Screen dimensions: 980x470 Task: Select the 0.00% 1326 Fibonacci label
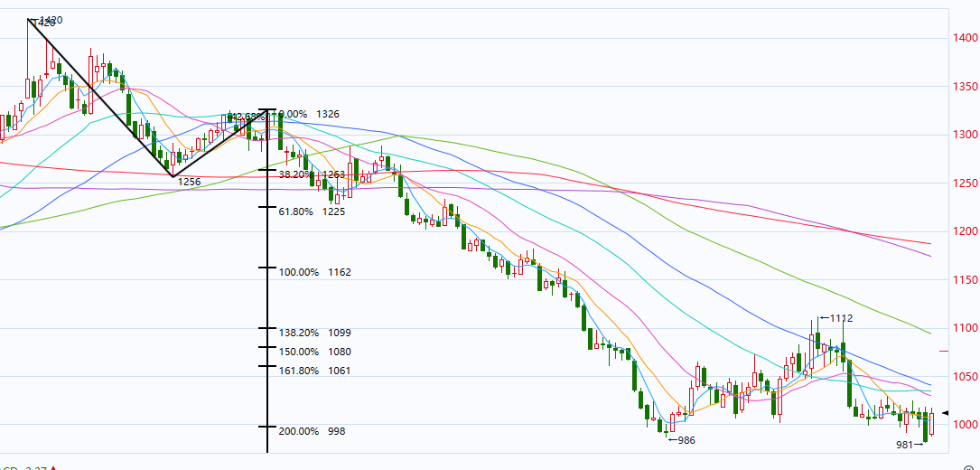coord(309,115)
